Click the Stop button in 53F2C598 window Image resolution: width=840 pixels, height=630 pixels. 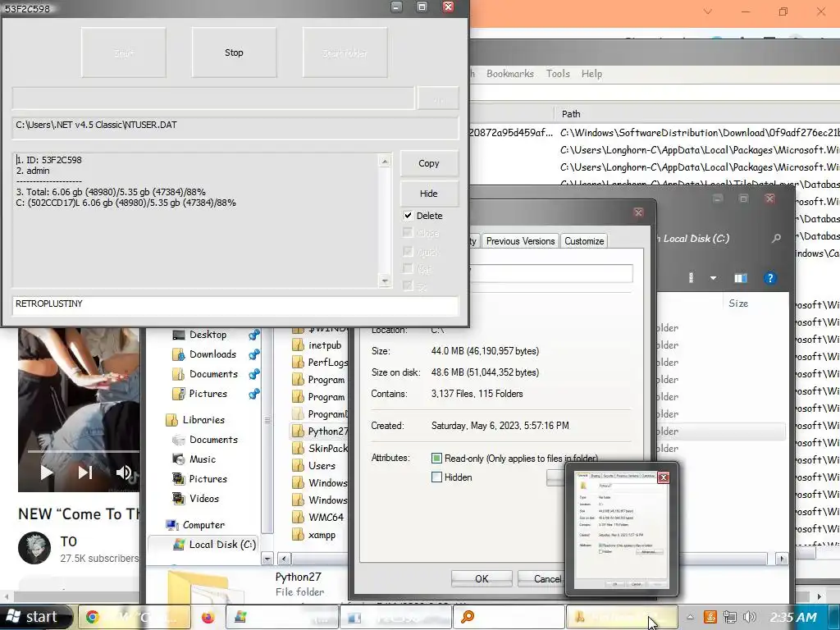[x=234, y=52]
